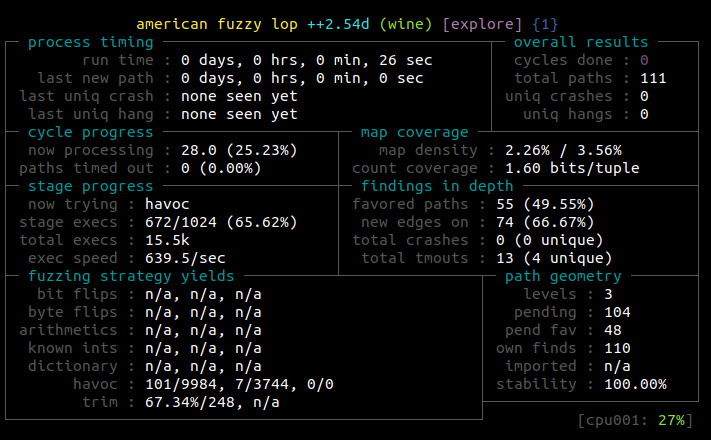Click levels value '3'
711x440 pixels.
click(x=608, y=294)
